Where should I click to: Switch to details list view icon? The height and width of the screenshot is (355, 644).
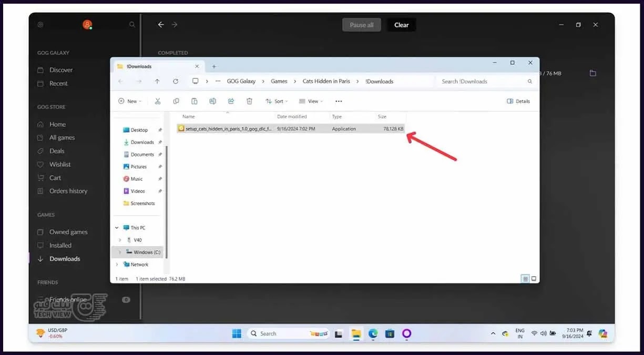(525, 279)
